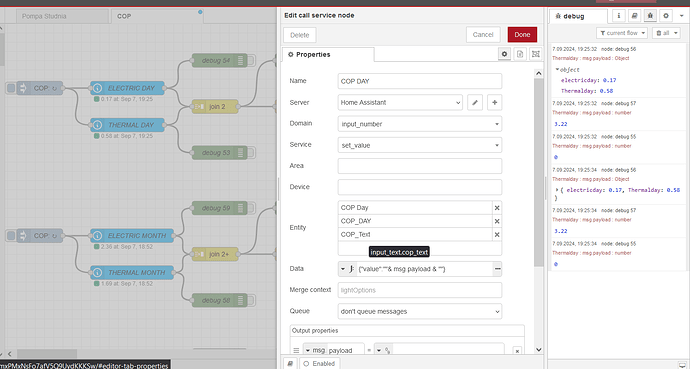Grab the output property reorder handle
This screenshot has width=690, height=369.
(296, 351)
